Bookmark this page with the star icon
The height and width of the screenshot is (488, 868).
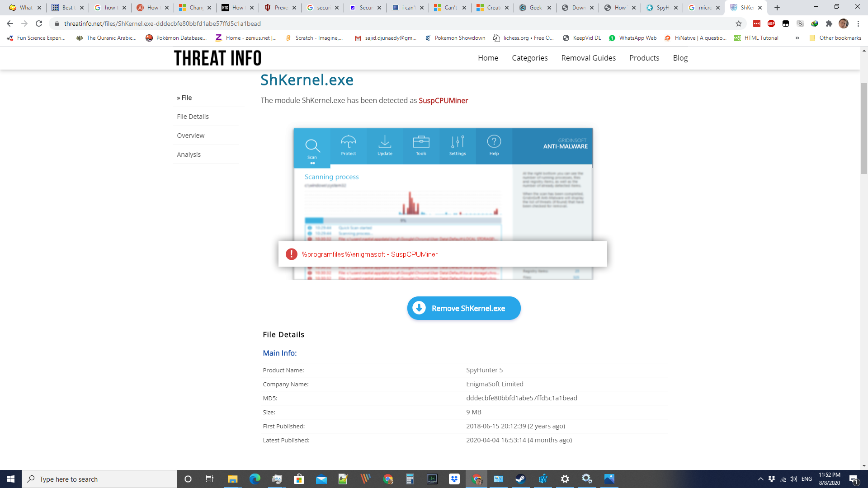coord(739,23)
